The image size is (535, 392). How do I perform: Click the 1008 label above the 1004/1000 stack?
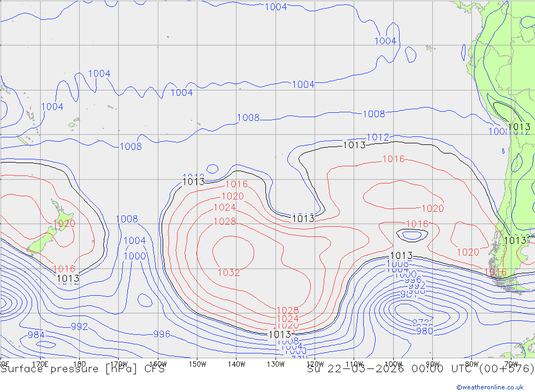click(x=127, y=219)
